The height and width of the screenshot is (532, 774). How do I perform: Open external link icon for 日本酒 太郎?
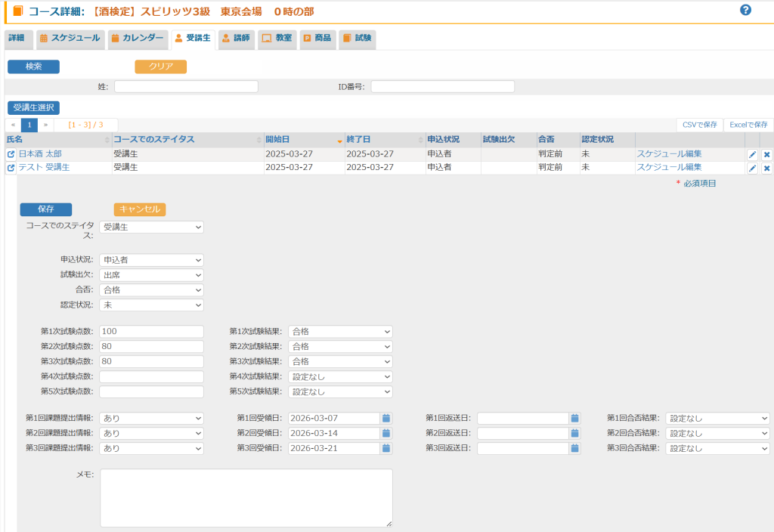[11, 154]
